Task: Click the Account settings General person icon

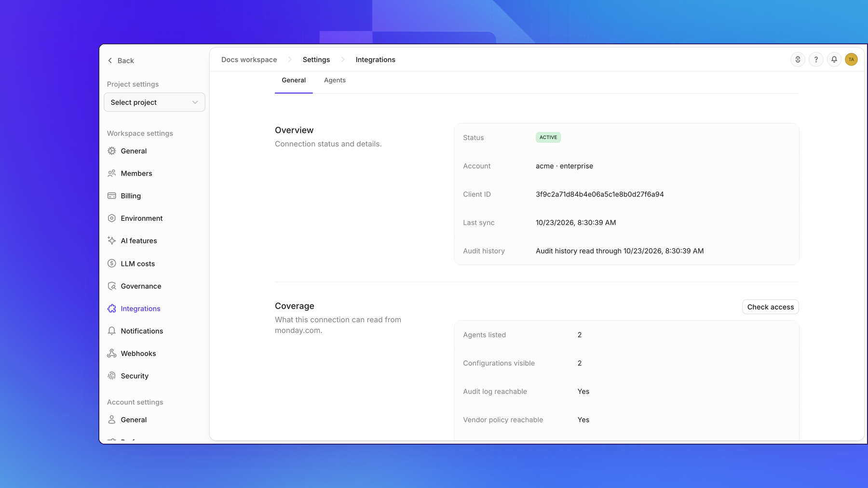Action: pyautogui.click(x=112, y=420)
